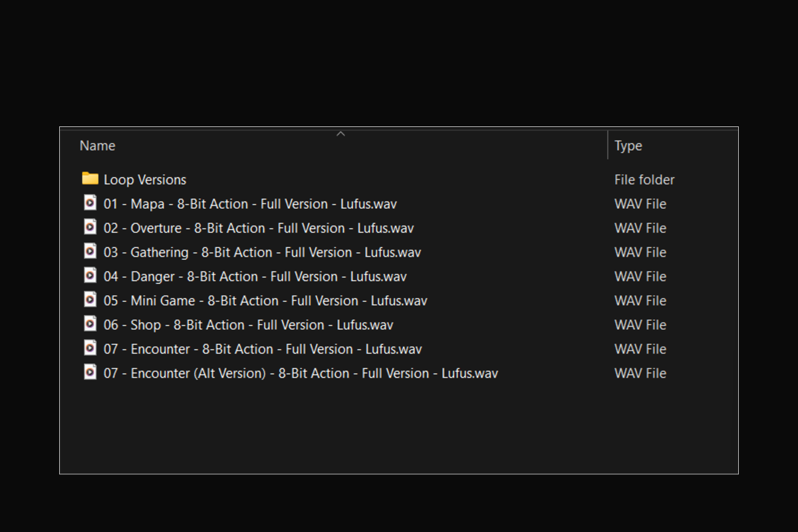
Task: Click the Loop Versions folder icon
Action: point(90,179)
